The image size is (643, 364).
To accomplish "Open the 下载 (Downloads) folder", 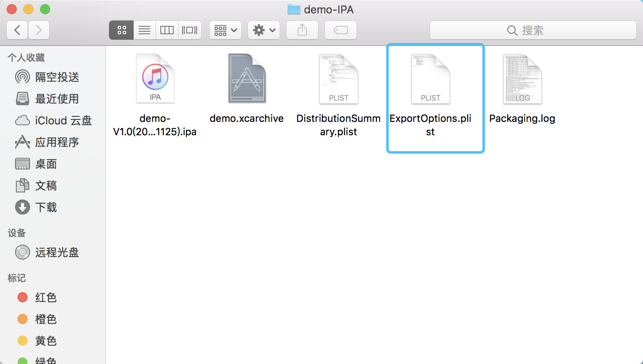I will 45,207.
